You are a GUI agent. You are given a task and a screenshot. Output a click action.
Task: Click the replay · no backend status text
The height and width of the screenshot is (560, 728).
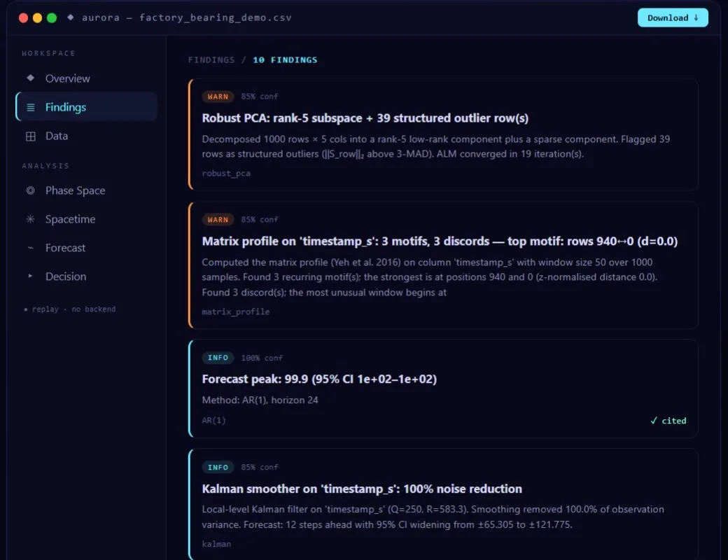point(69,309)
